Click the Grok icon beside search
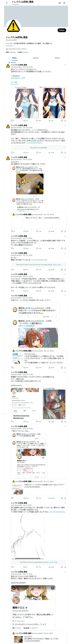72x644 pixels. 60,3
